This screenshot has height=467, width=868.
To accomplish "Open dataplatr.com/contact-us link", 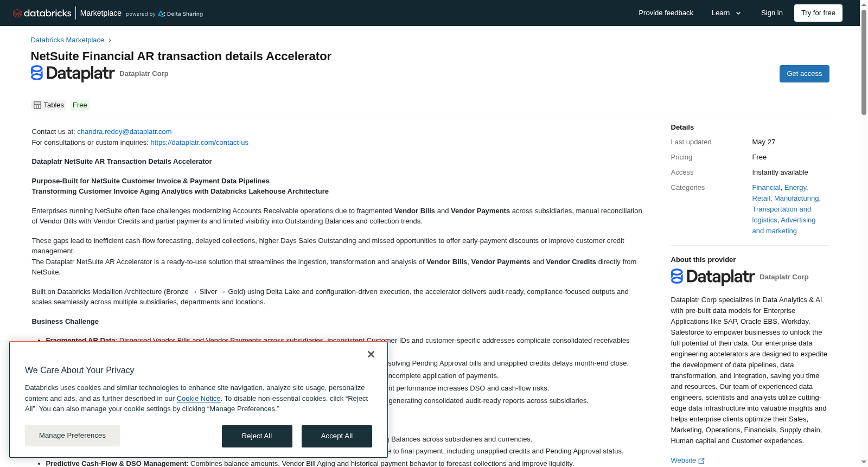I will (x=199, y=143).
